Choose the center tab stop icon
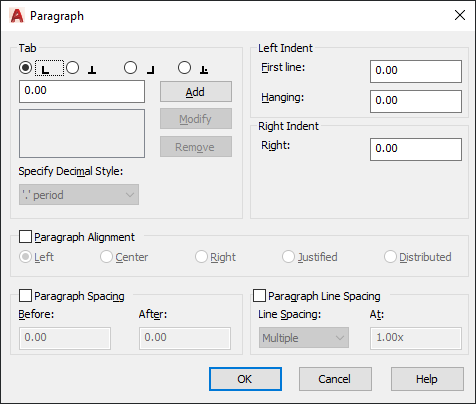 (x=92, y=70)
